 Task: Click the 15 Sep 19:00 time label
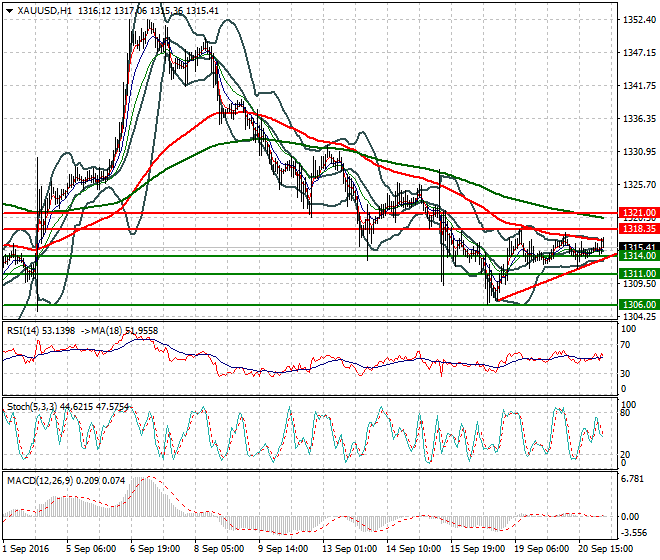[477, 549]
